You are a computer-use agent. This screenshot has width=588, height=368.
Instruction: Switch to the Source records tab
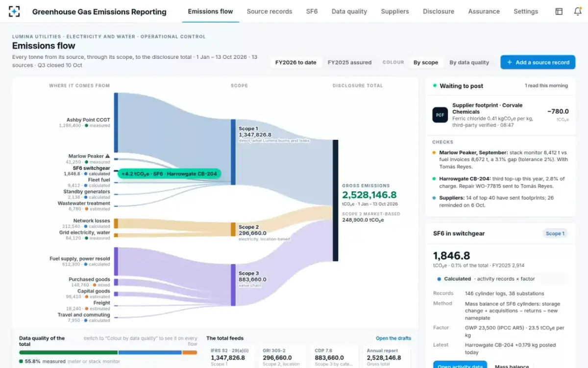coord(269,11)
